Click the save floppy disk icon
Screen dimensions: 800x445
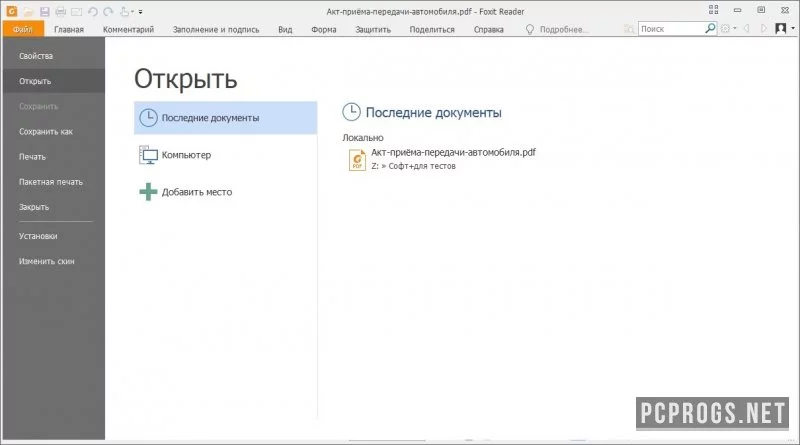tap(44, 11)
